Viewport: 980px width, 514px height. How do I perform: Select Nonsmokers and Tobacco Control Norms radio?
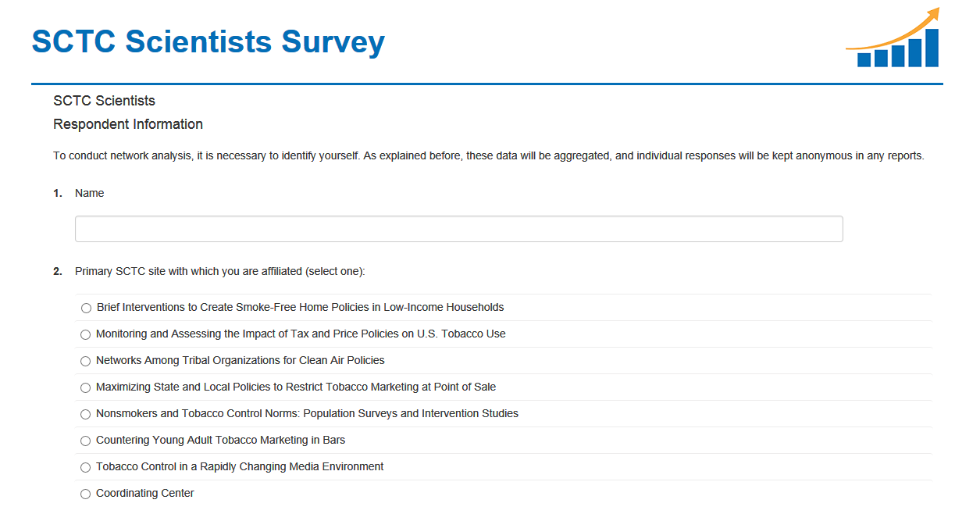coord(86,414)
